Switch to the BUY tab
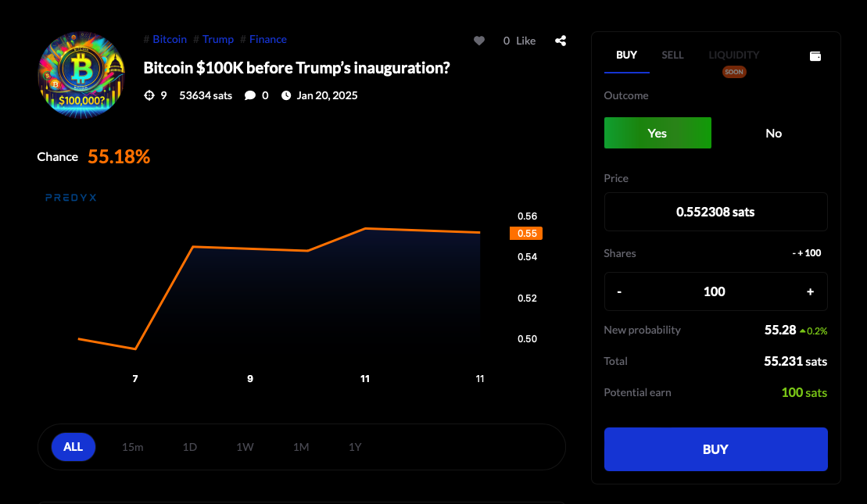This screenshot has width=867, height=504. click(x=626, y=55)
